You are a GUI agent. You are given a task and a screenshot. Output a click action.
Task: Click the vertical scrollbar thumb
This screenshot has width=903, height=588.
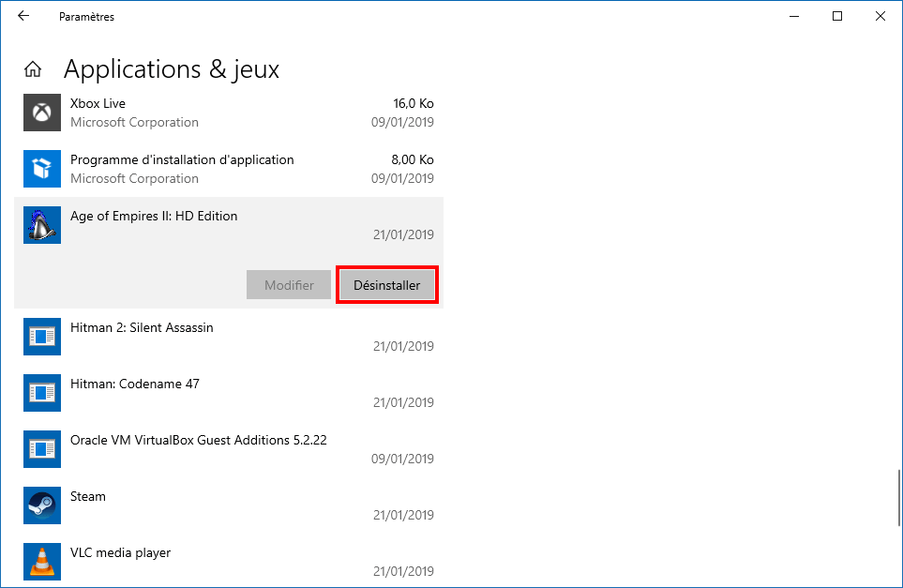(x=898, y=498)
